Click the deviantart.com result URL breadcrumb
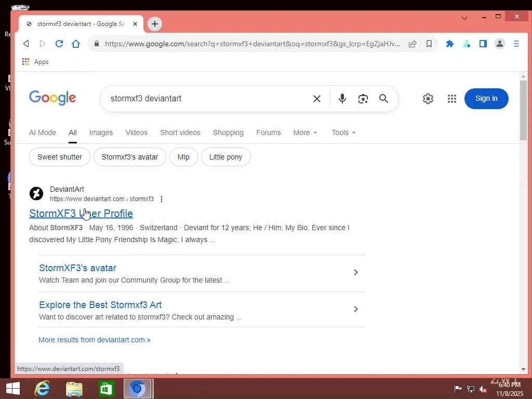Image resolution: width=532 pixels, height=399 pixels. pyautogui.click(x=102, y=199)
